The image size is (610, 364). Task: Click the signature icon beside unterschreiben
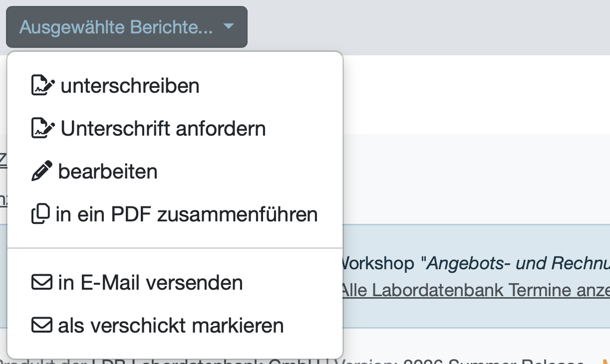click(43, 85)
